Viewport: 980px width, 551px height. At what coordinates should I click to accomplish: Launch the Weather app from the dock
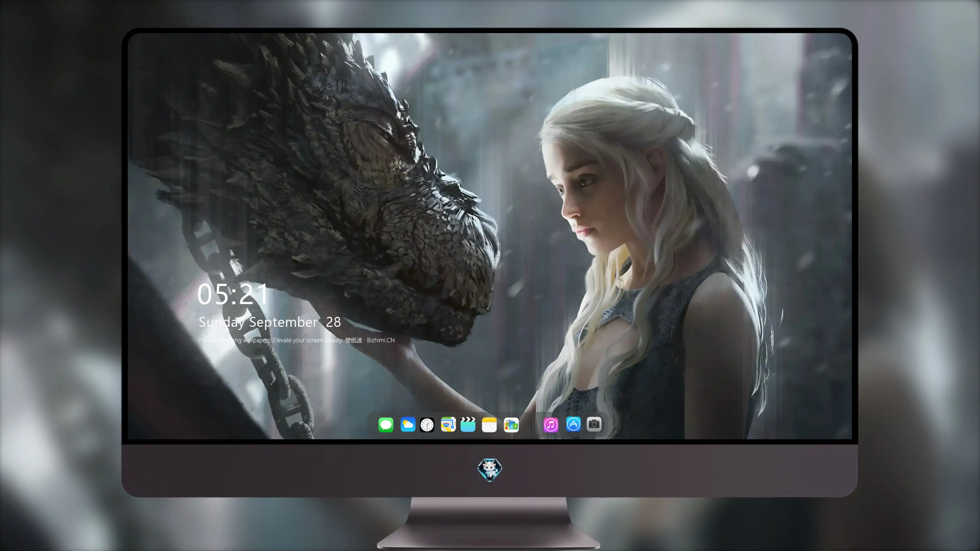point(408,424)
